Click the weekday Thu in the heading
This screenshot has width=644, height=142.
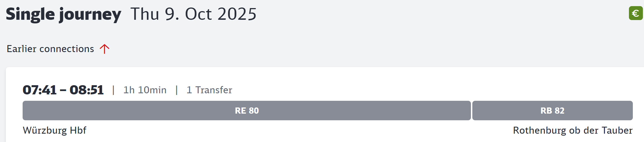145,14
